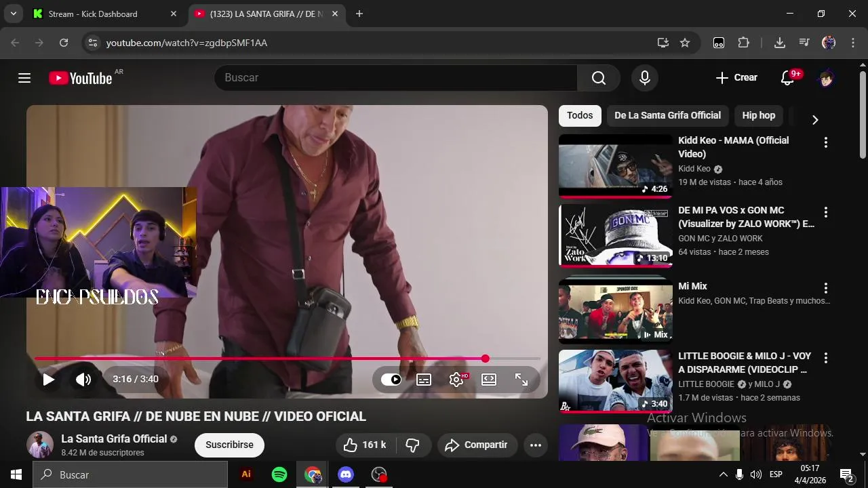Open the Windows Start menu
This screenshot has height=488, width=868.
[16, 474]
